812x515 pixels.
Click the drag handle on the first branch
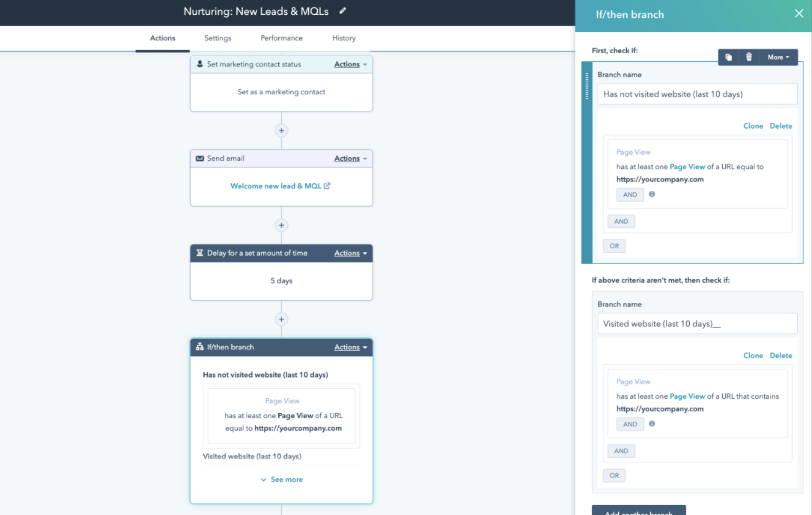coord(587,86)
